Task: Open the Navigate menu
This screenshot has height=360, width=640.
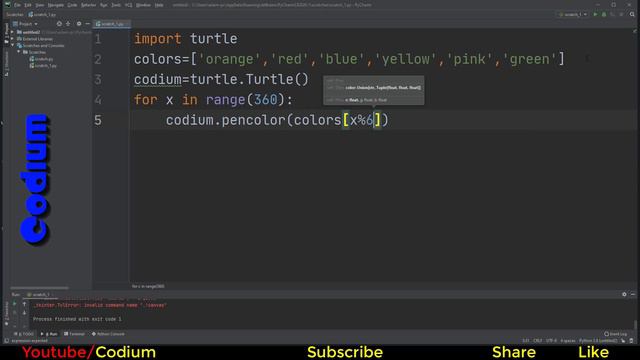Action: coord(56,5)
